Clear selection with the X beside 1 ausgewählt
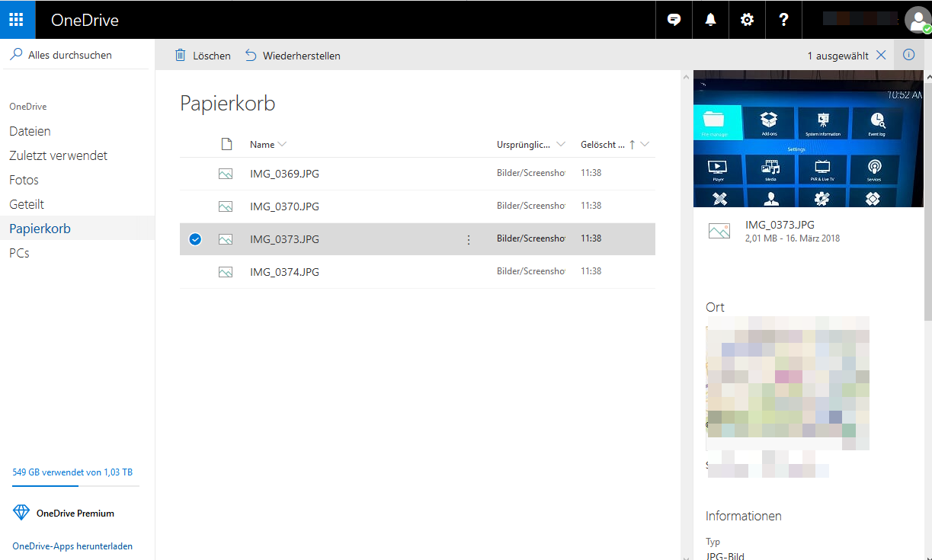The width and height of the screenshot is (932, 560). 881,55
